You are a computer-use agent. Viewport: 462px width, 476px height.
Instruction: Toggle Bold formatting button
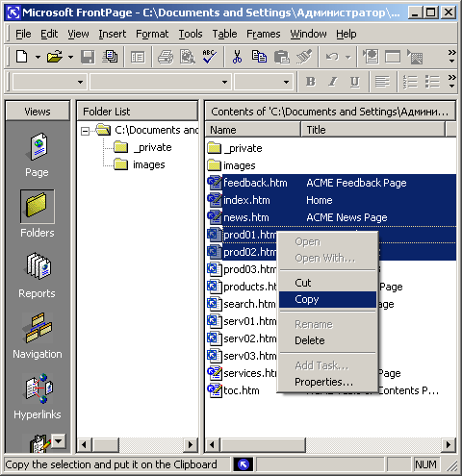pyautogui.click(x=310, y=82)
